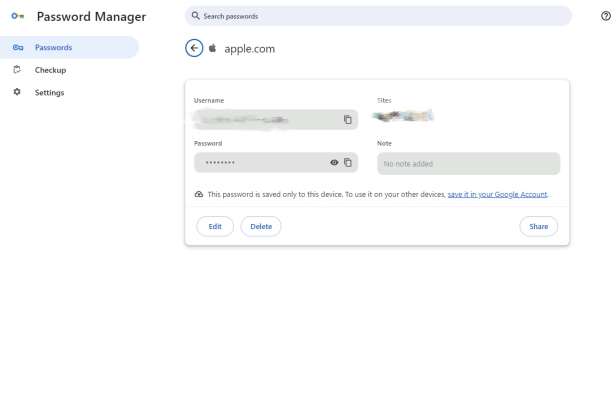Open the Passwords section in the sidebar
This screenshot has height=400, width=614.
pos(54,47)
